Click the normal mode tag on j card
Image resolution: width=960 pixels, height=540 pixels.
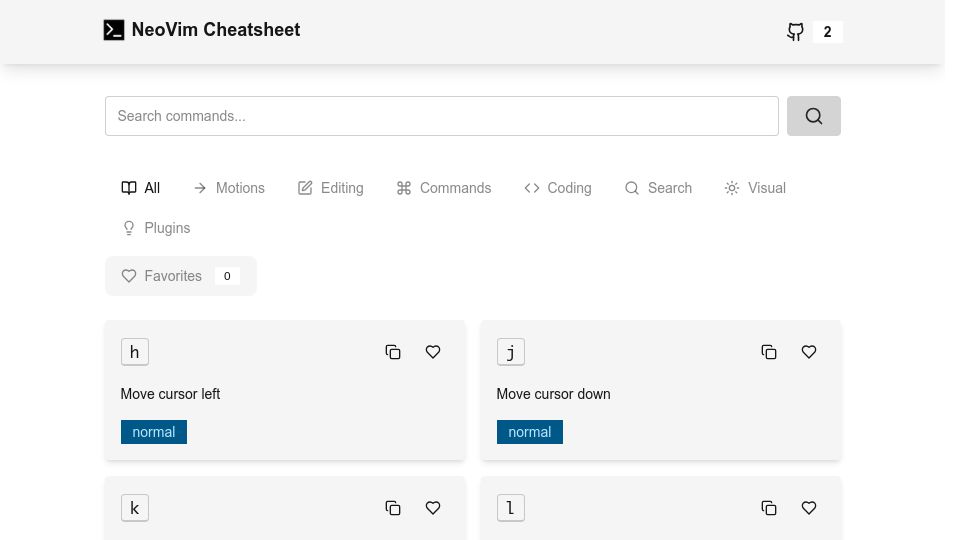coord(530,432)
